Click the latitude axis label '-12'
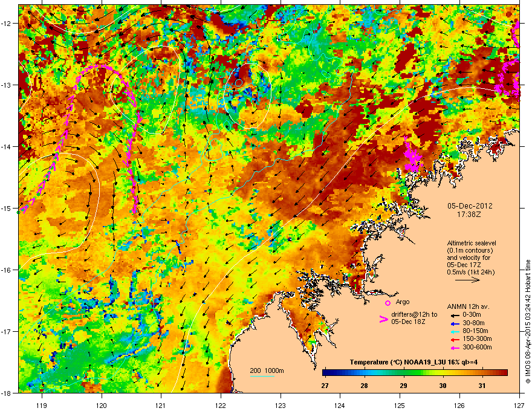Screen dimensions: 532x411 pyautogui.click(x=7, y=24)
